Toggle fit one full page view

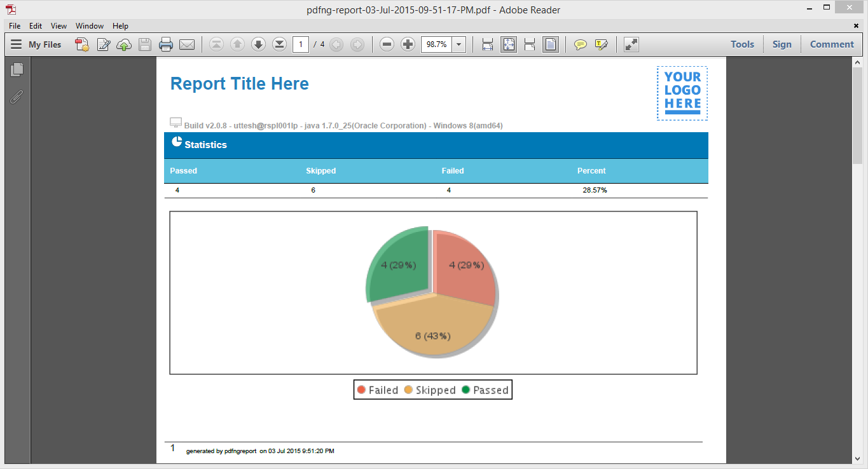pos(508,44)
